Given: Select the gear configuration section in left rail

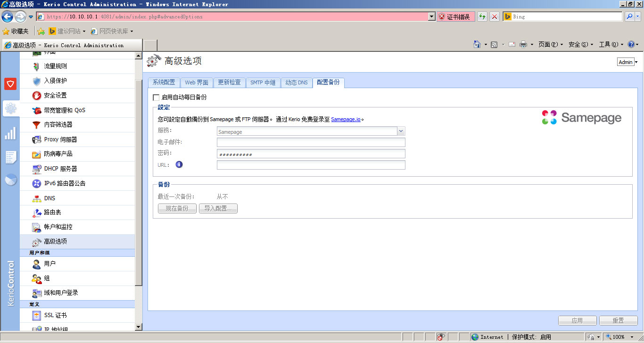Looking at the screenshot, I should coord(10,109).
